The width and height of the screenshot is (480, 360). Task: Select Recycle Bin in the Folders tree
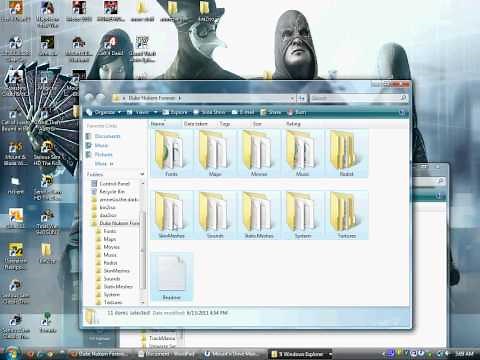click(x=112, y=192)
